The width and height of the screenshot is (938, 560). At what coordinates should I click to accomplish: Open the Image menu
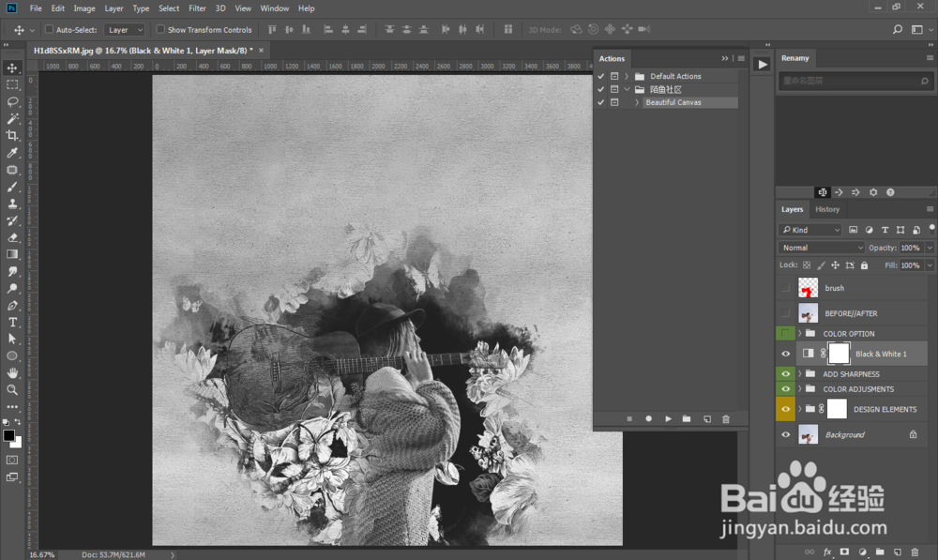pyautogui.click(x=84, y=8)
